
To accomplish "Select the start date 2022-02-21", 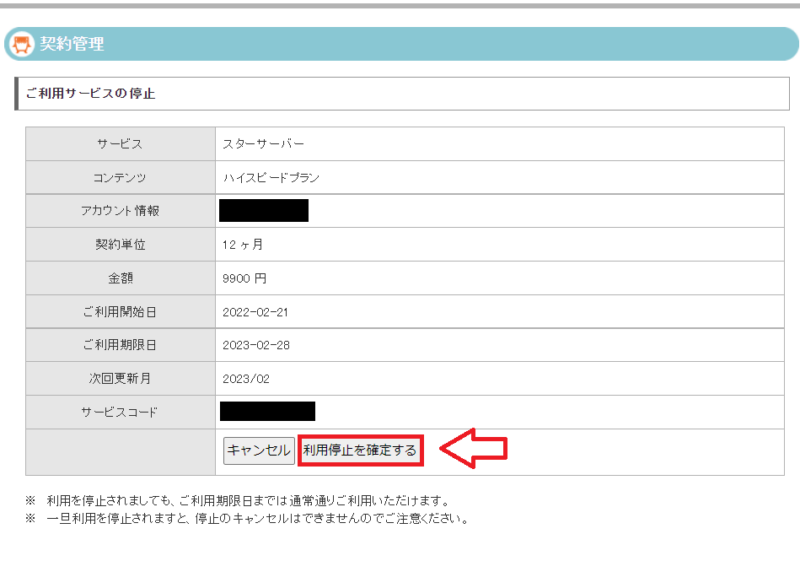I will [x=255, y=312].
